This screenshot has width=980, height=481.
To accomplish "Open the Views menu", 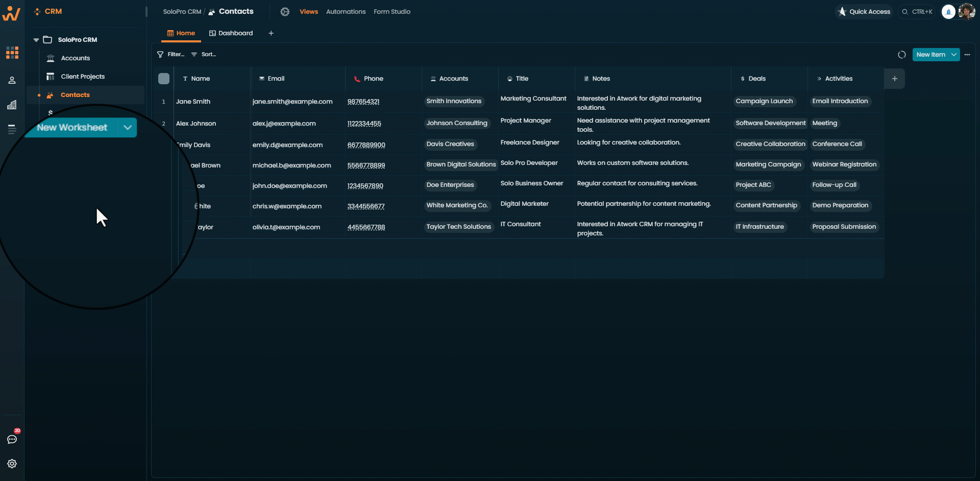I will [309, 12].
